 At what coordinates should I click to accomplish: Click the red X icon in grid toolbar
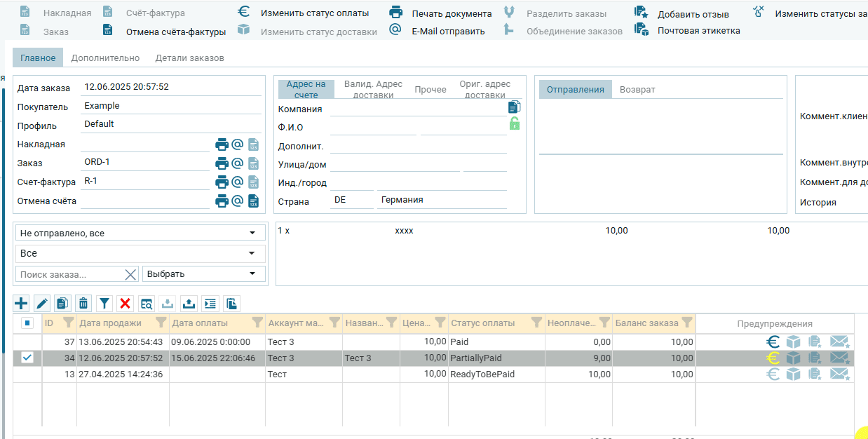pos(126,303)
